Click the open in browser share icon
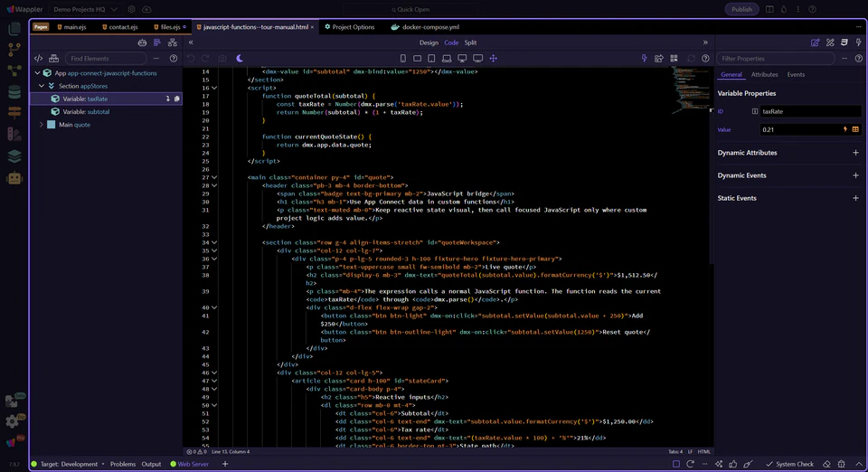 coord(659,58)
